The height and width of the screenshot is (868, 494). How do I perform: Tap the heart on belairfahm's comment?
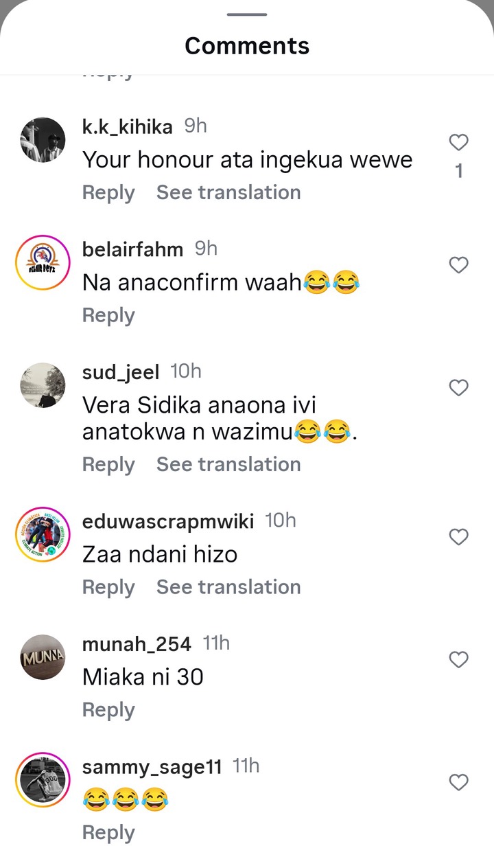click(458, 265)
